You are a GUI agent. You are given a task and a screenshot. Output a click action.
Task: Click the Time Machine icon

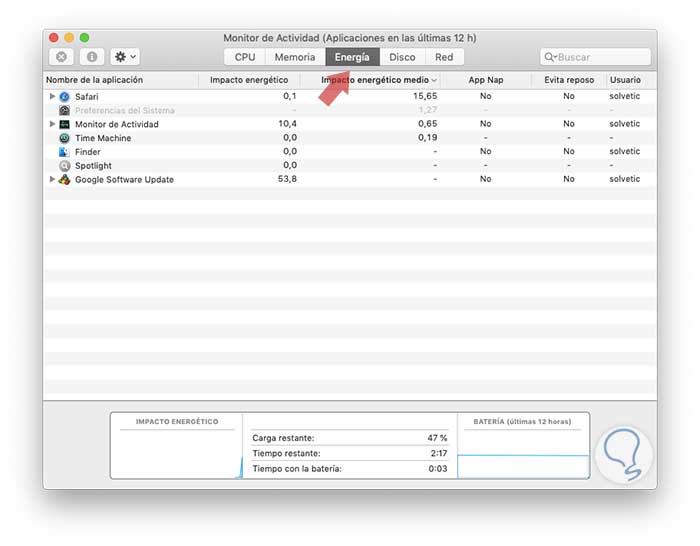(64, 138)
